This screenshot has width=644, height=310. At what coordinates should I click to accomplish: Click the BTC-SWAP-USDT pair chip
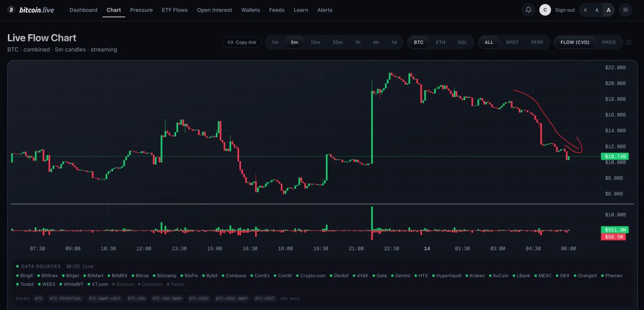tap(105, 298)
